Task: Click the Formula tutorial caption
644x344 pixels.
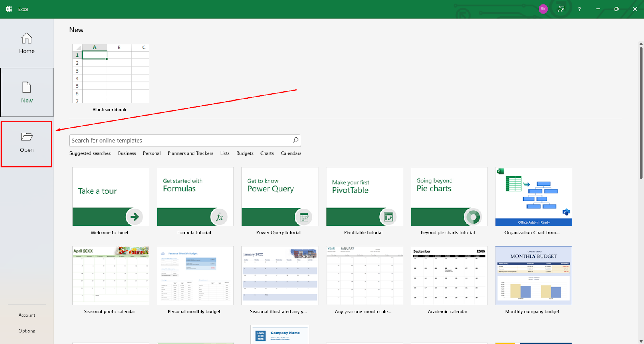Action: click(x=194, y=232)
